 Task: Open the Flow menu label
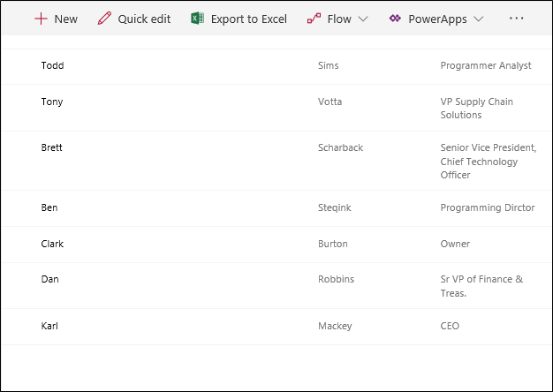pyautogui.click(x=339, y=19)
